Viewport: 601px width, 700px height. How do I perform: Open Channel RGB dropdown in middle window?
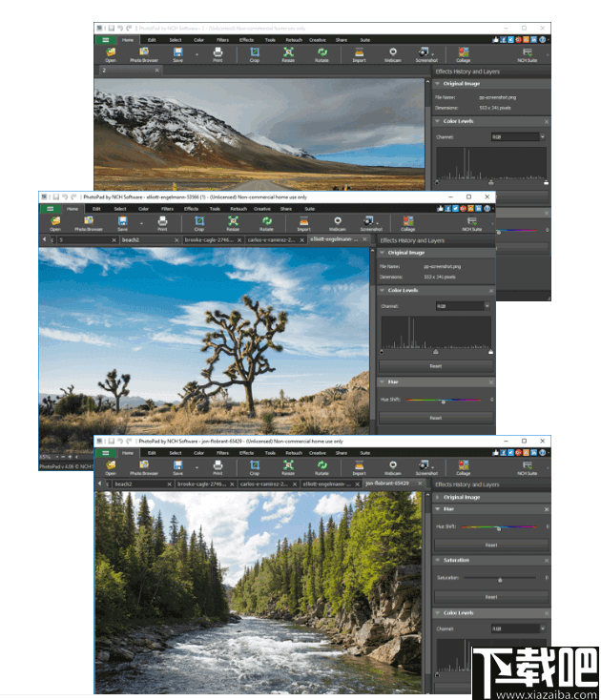[x=463, y=306]
